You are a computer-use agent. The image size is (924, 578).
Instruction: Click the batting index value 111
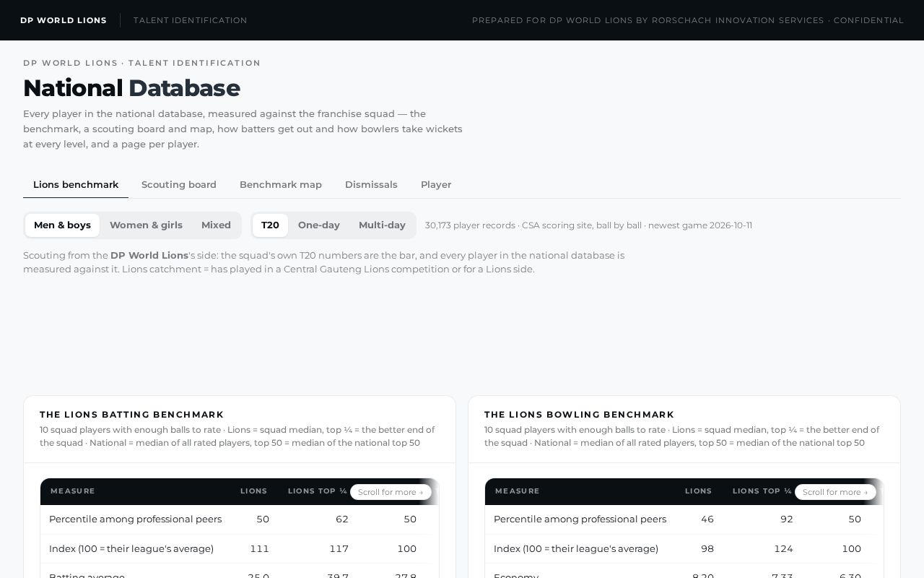click(260, 549)
